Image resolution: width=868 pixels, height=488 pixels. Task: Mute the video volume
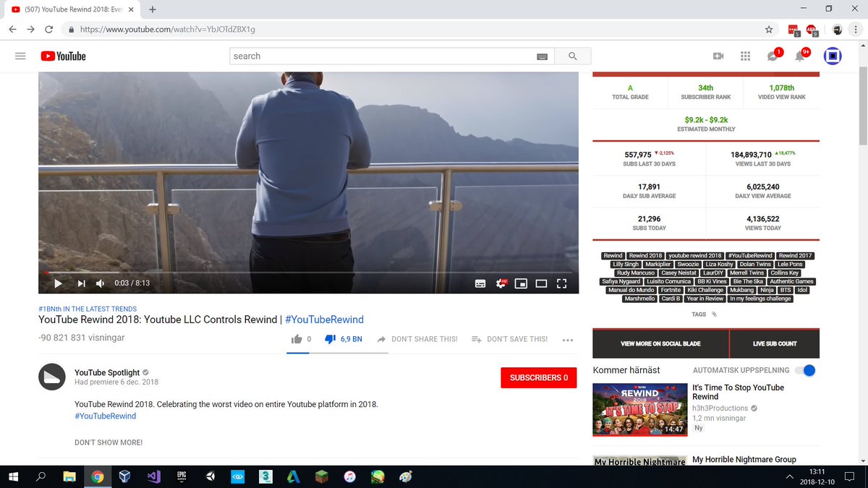[x=101, y=283]
